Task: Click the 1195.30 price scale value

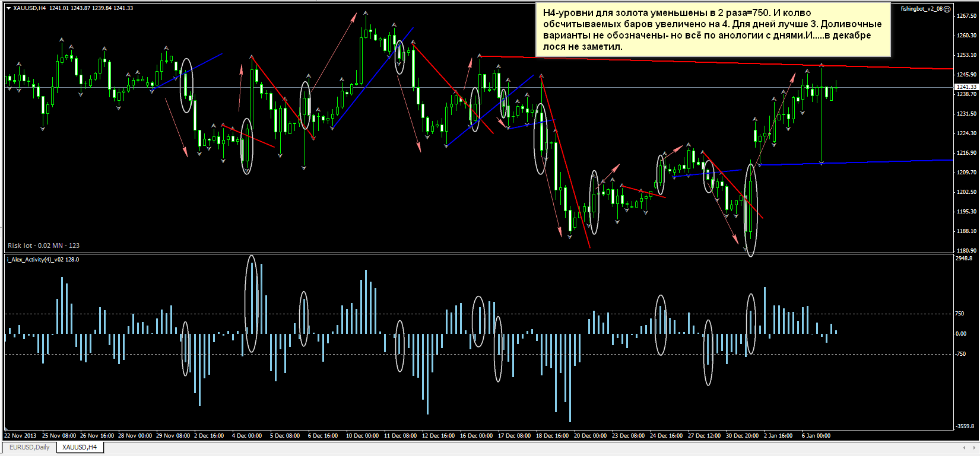Action: click(966, 212)
